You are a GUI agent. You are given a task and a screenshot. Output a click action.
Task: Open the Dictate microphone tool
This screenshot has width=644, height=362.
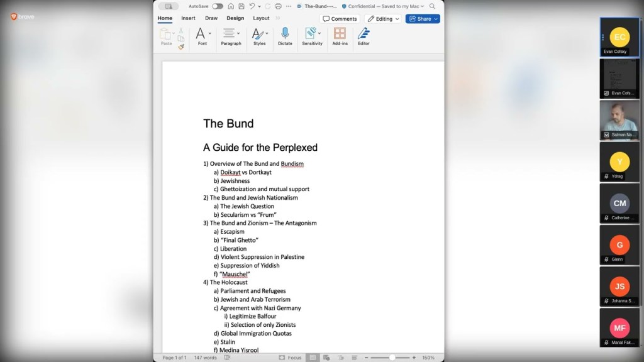(285, 36)
